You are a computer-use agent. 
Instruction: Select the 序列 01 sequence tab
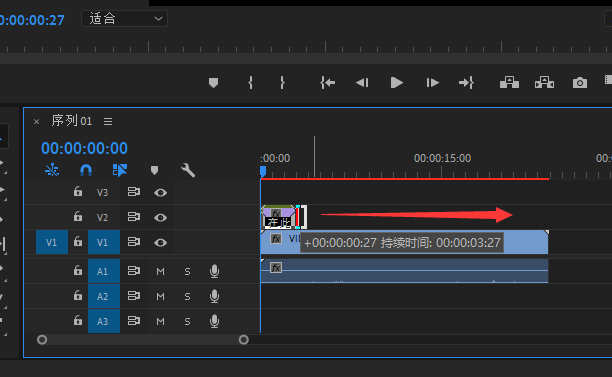click(x=72, y=121)
